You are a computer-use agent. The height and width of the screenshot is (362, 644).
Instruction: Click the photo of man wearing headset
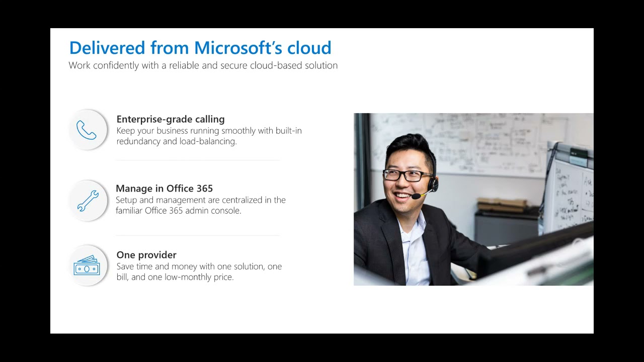pos(473,200)
